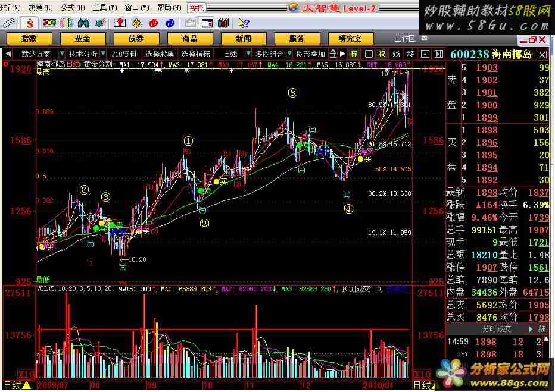Click the binoculars search icon
This screenshot has height=392, width=555.
click(x=83, y=23)
